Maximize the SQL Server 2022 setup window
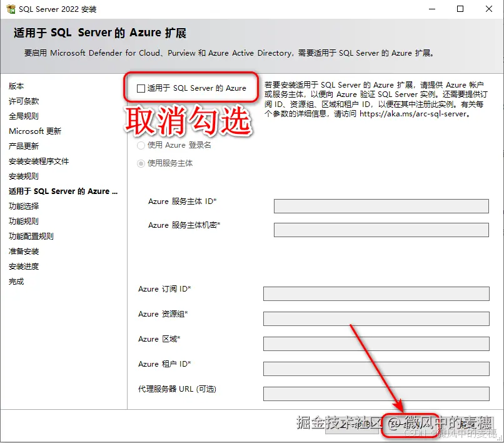 [x=460, y=9]
